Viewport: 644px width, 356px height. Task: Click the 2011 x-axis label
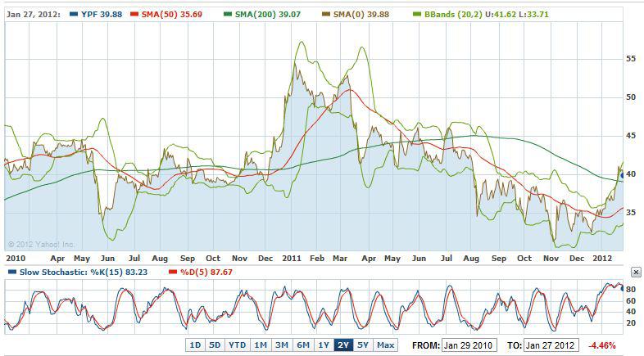pos(292,259)
